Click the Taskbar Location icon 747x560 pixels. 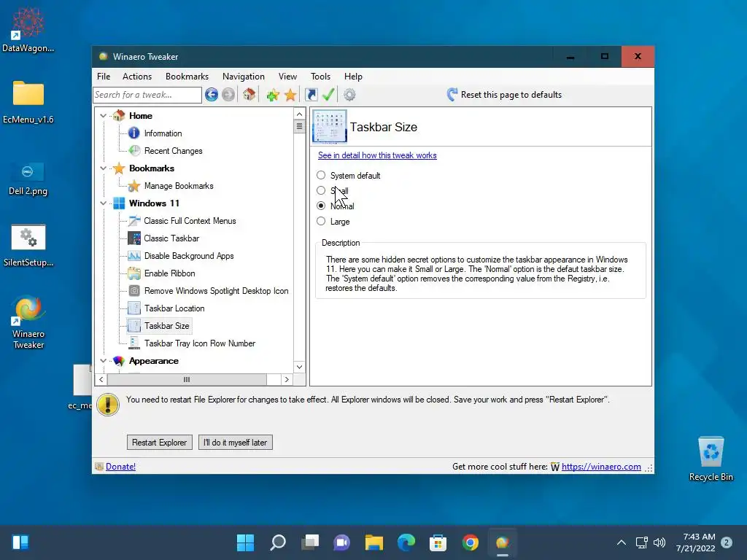(134, 308)
